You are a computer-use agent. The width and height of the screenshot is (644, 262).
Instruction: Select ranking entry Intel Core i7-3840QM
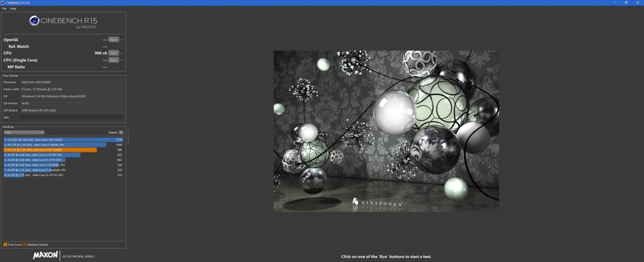(63, 170)
